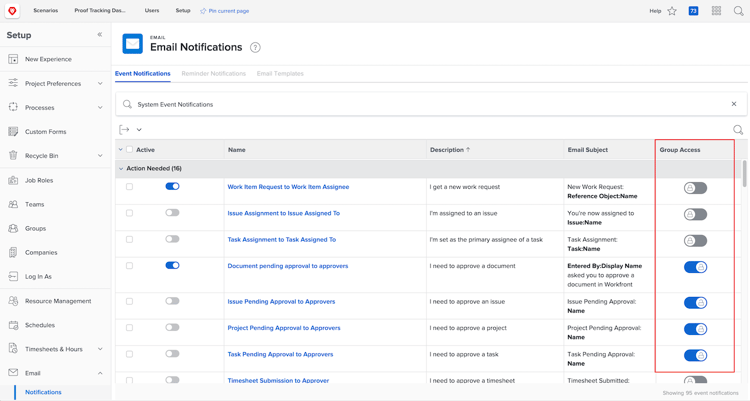Viewport: 750px width, 401px height.
Task: Select checkbox for Issue Assignment row
Action: 129,213
